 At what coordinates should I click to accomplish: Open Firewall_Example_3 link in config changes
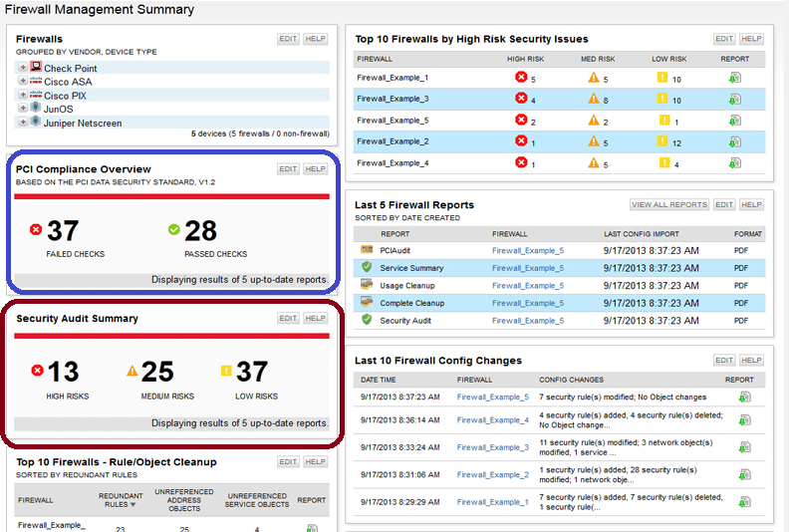492,447
